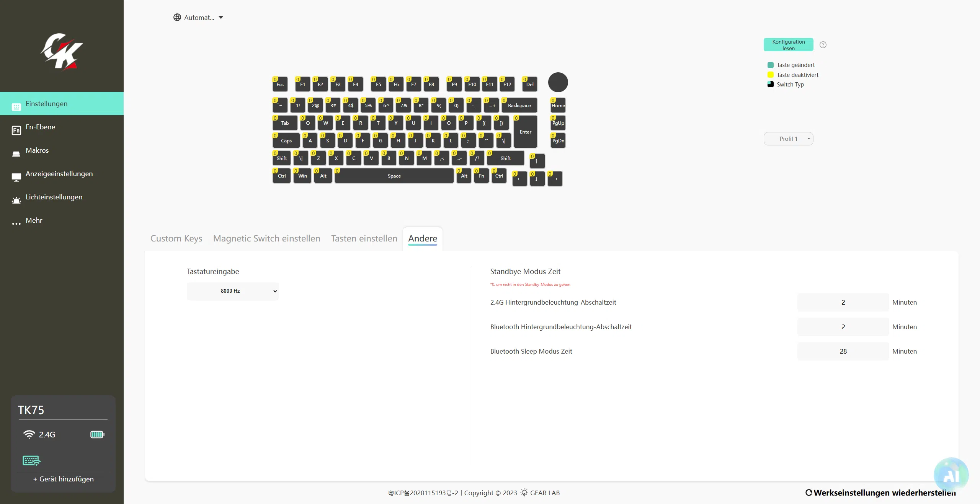The image size is (980, 504).
Task: Click the question mark help icon
Action: pos(823,45)
